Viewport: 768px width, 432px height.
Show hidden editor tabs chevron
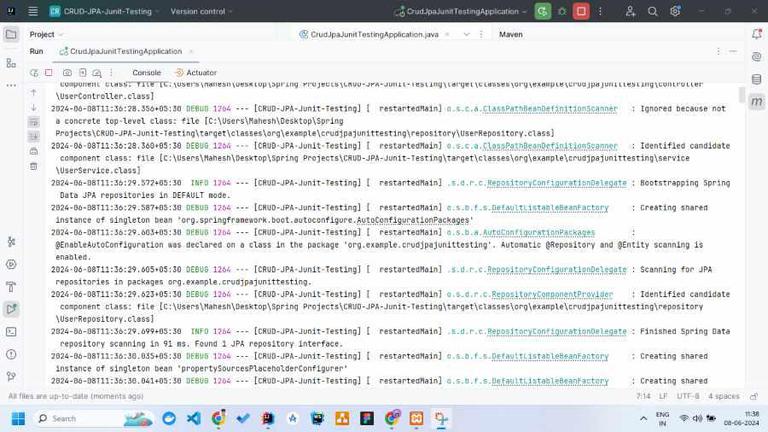click(466, 34)
